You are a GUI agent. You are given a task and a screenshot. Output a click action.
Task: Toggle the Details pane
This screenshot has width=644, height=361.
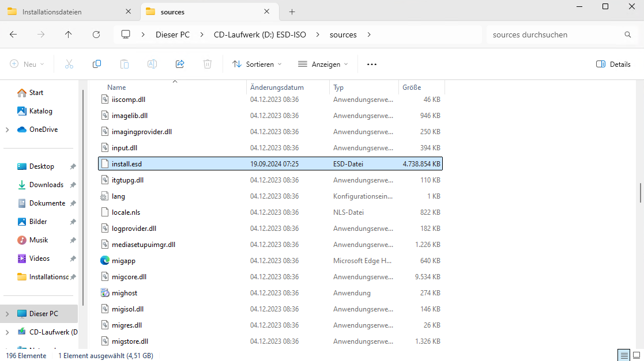pyautogui.click(x=613, y=64)
